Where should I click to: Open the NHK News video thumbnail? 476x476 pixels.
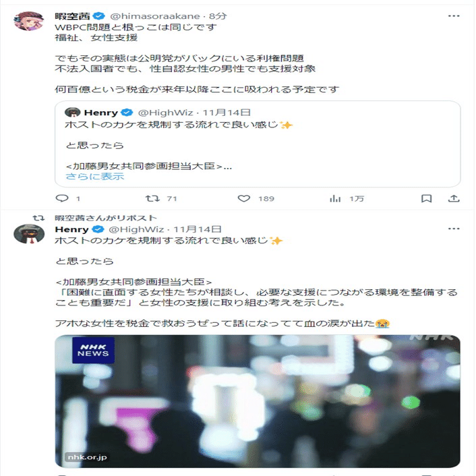[x=258, y=401]
